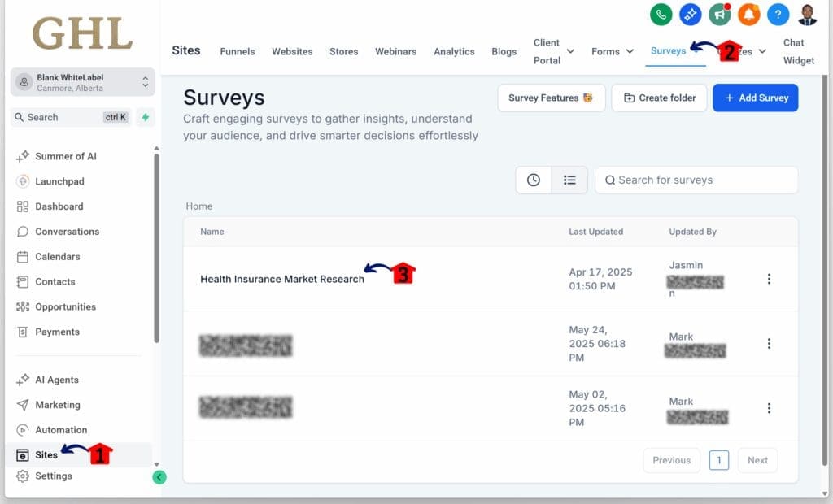This screenshot has height=504, width=833.
Task: Click the Marketing paper plane icon
Action: point(22,405)
